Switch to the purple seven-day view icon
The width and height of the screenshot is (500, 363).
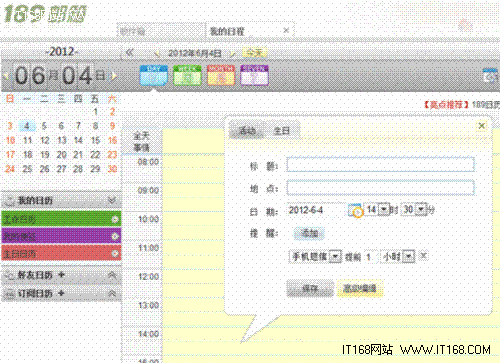pyautogui.click(x=254, y=75)
